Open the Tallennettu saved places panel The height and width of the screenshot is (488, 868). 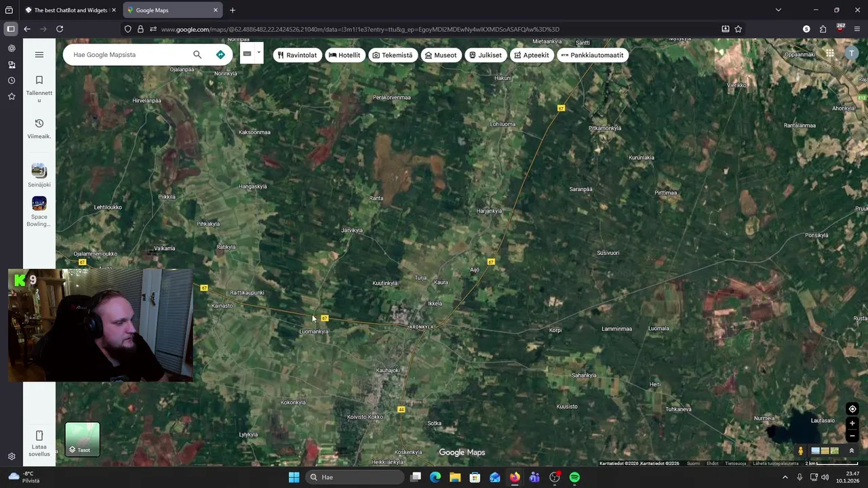tap(39, 89)
